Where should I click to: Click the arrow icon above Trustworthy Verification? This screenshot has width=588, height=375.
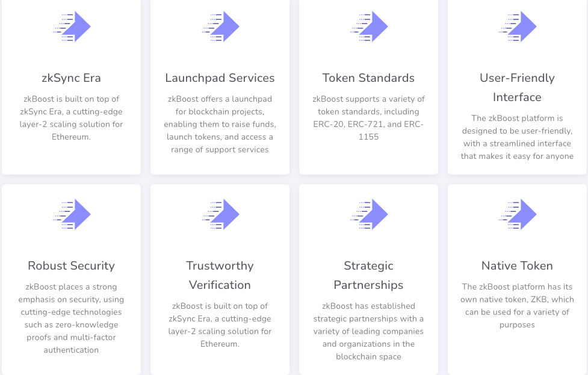(x=220, y=214)
